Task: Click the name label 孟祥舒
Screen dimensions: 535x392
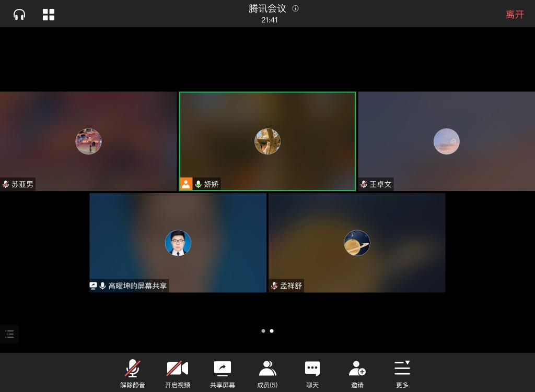Action: [x=291, y=286]
